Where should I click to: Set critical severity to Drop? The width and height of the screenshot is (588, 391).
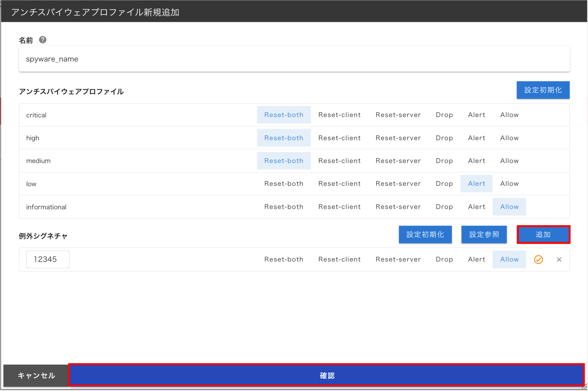pos(444,115)
